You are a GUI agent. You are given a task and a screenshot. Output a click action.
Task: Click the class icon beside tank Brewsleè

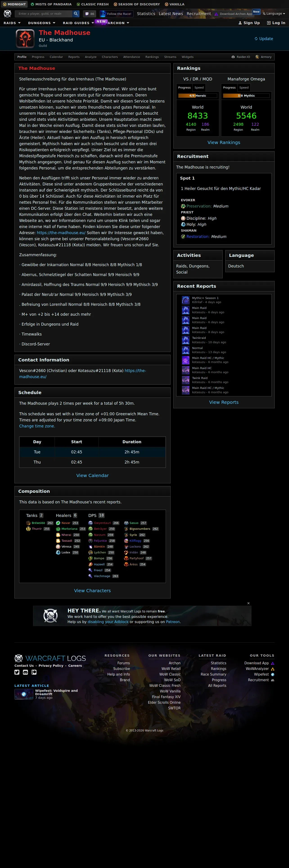coord(28,523)
